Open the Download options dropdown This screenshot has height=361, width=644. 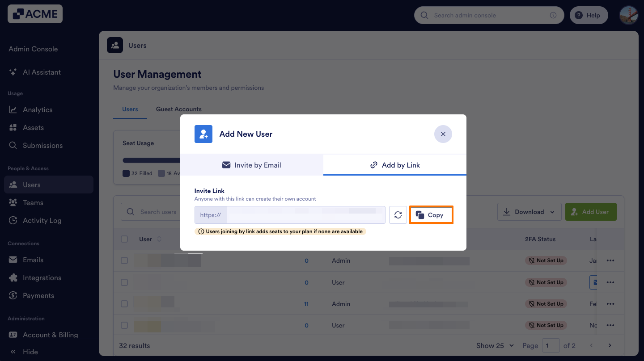(529, 211)
